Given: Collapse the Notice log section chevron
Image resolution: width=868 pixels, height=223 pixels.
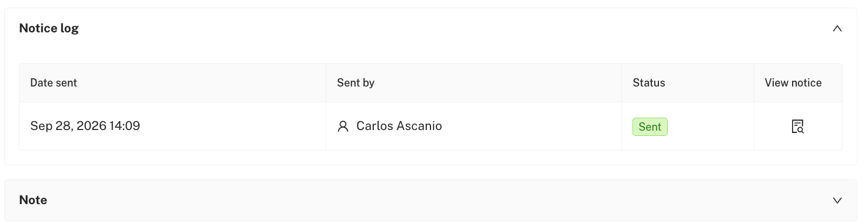Looking at the screenshot, I should click(x=837, y=28).
